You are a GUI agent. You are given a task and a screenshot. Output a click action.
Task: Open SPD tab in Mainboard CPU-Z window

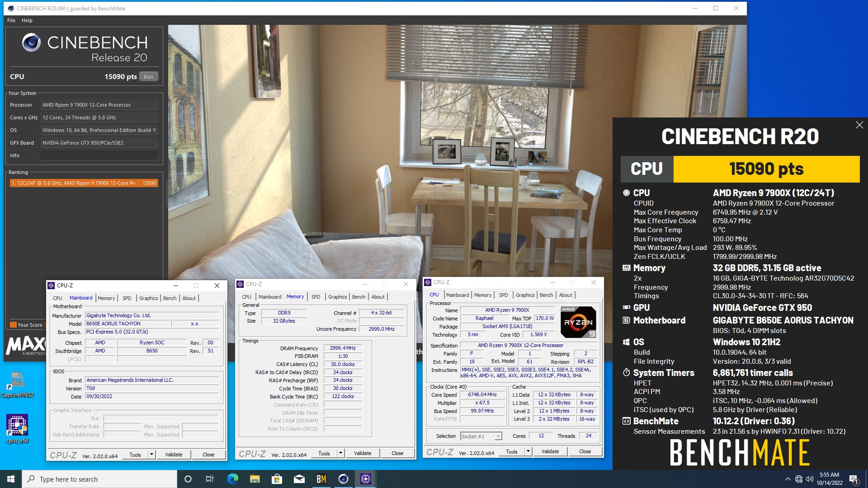click(127, 298)
